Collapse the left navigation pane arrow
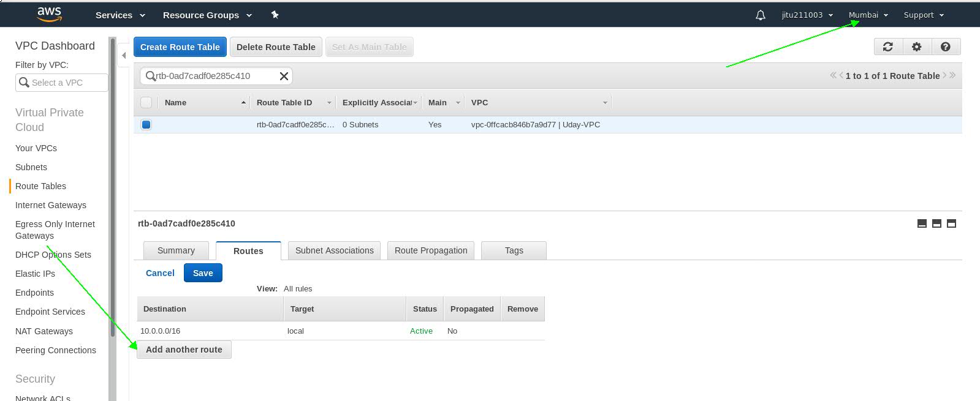The width and height of the screenshot is (980, 401). pos(124,55)
